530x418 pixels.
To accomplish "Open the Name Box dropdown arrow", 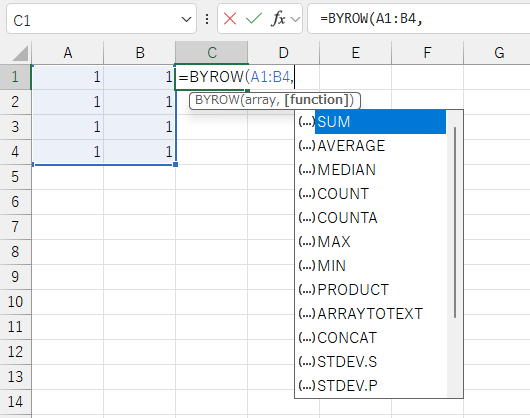I will 186,20.
